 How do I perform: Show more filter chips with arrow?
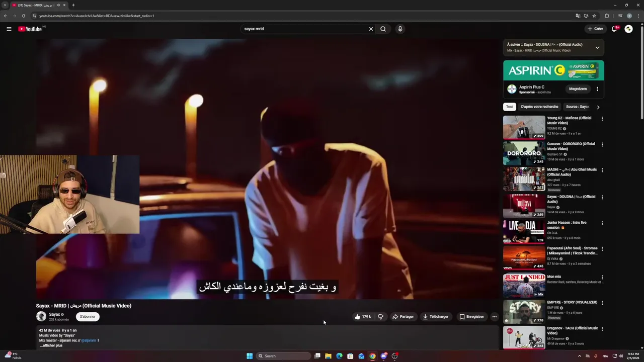coord(598,107)
